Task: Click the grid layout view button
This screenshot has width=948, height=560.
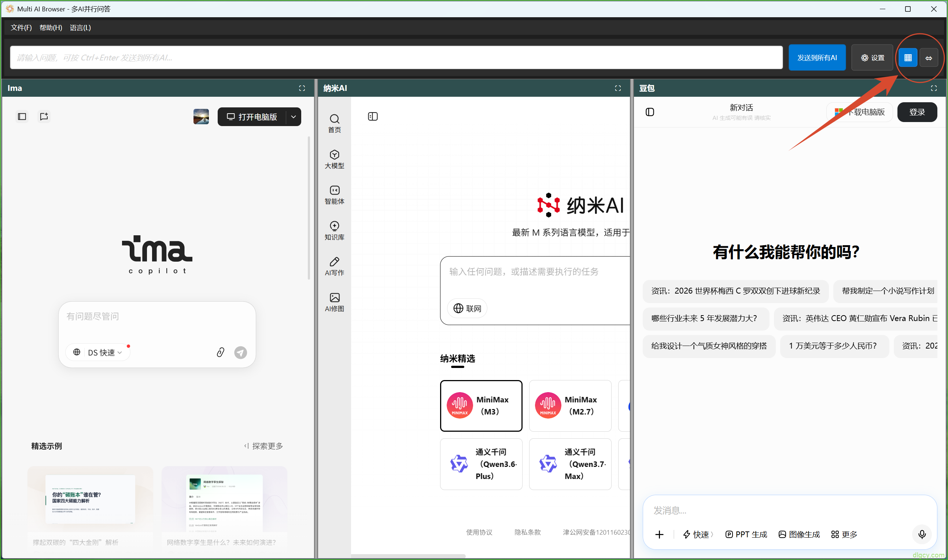Action: pyautogui.click(x=908, y=58)
